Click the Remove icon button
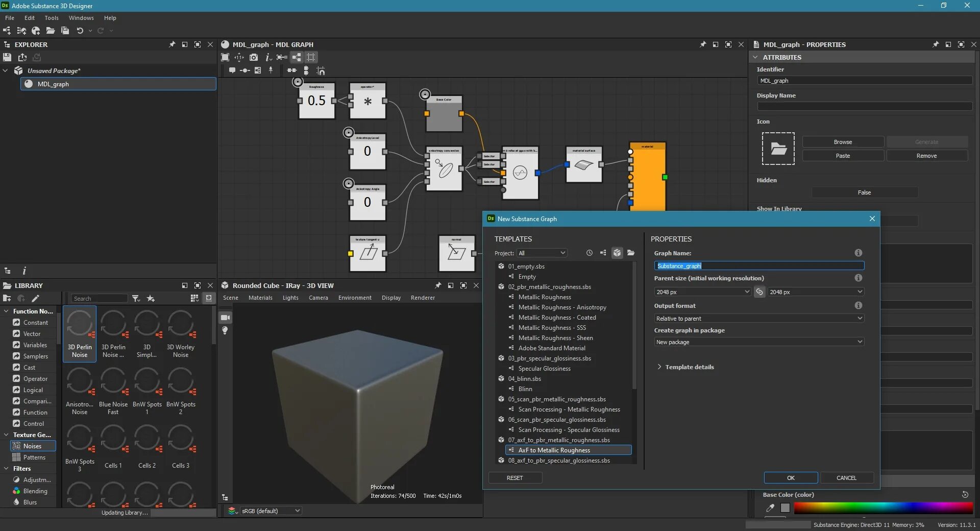The image size is (980, 531). click(926, 156)
